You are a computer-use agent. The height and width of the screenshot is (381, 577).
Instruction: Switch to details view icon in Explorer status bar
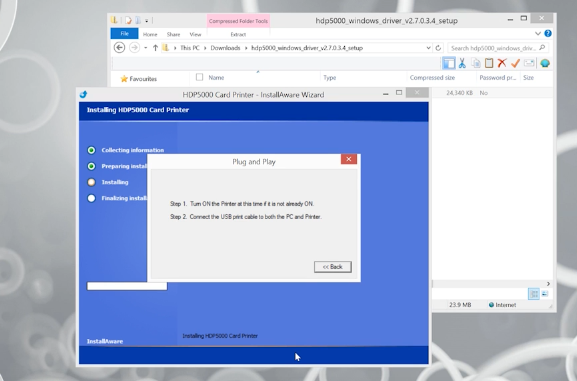[x=534, y=294]
